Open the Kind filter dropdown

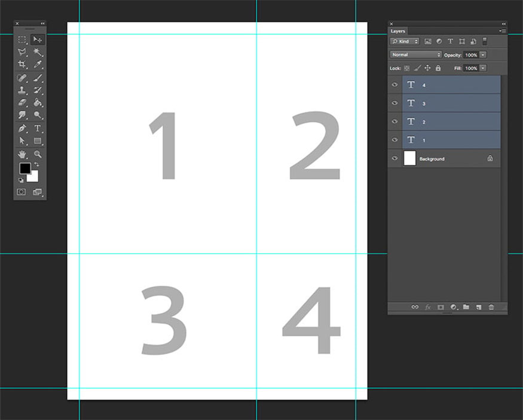(405, 41)
